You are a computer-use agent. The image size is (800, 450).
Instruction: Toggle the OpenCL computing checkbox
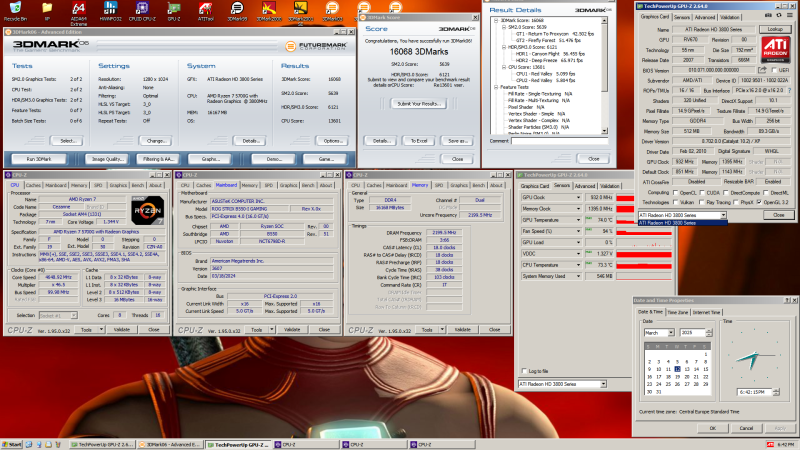676,193
